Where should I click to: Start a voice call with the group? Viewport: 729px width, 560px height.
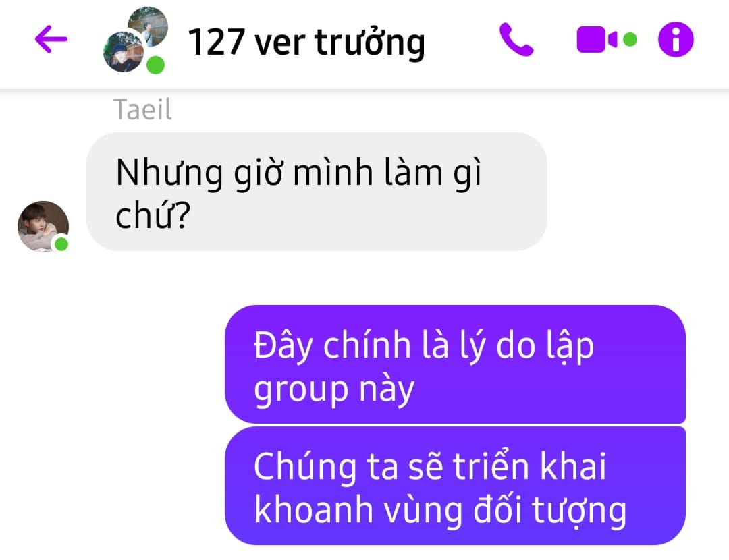pos(516,40)
